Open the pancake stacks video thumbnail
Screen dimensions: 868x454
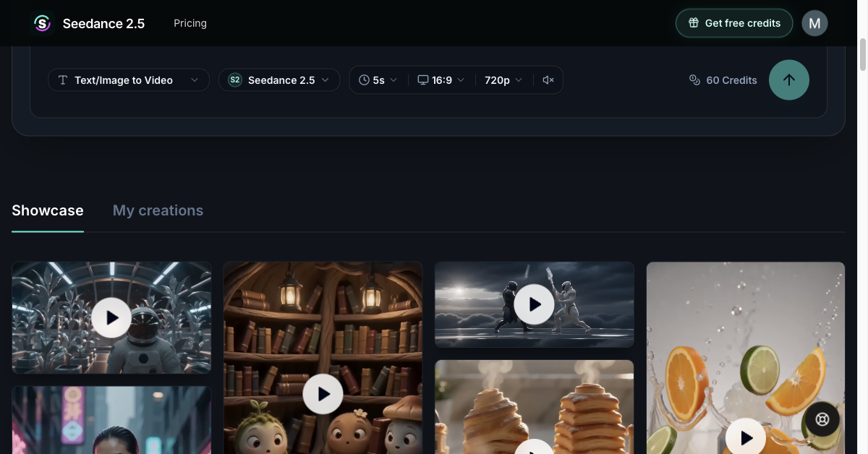[x=534, y=407]
